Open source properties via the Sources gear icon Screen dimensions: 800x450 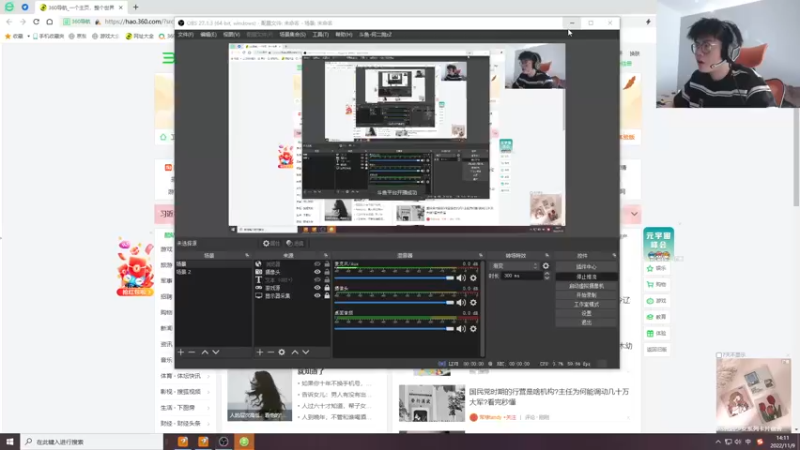click(282, 352)
